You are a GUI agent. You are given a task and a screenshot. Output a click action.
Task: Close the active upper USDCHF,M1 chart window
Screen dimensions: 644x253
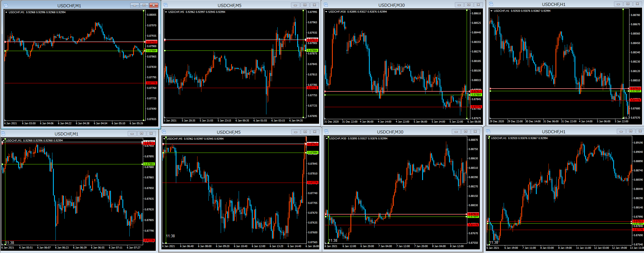[x=154, y=5]
